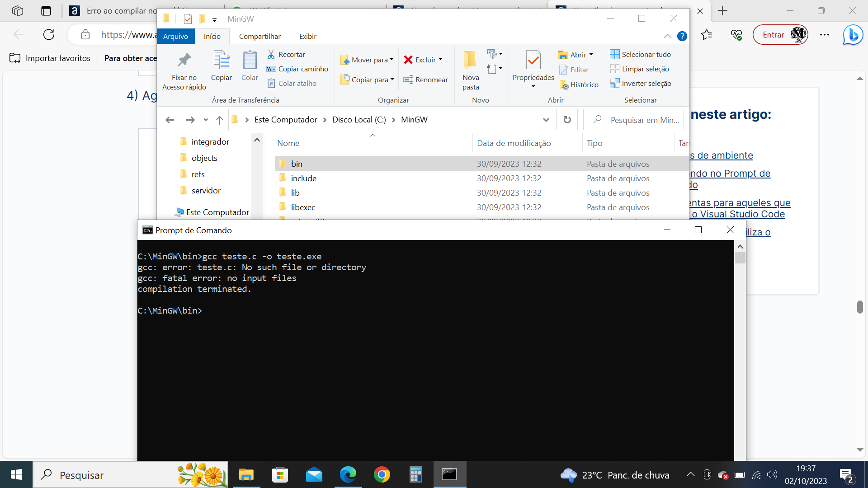Click Inverter seleção in ribbon

(x=641, y=83)
